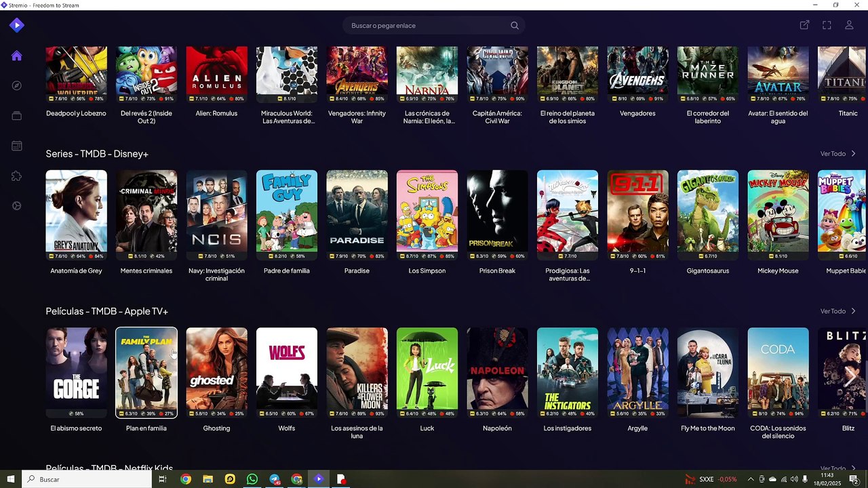Open the Discover compass icon

point(17,85)
